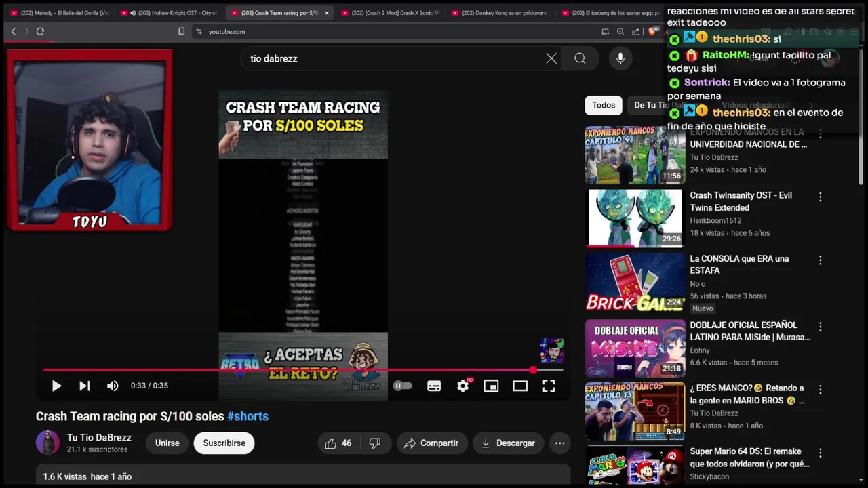Switch to Hollow Knight OST tab
Screen dimensions: 868x488
click(x=171, y=13)
